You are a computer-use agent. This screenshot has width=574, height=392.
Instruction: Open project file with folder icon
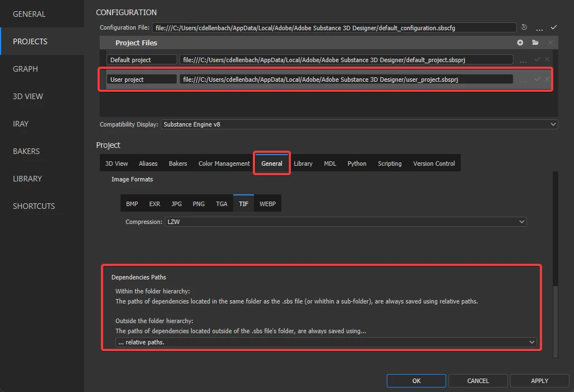(x=535, y=43)
